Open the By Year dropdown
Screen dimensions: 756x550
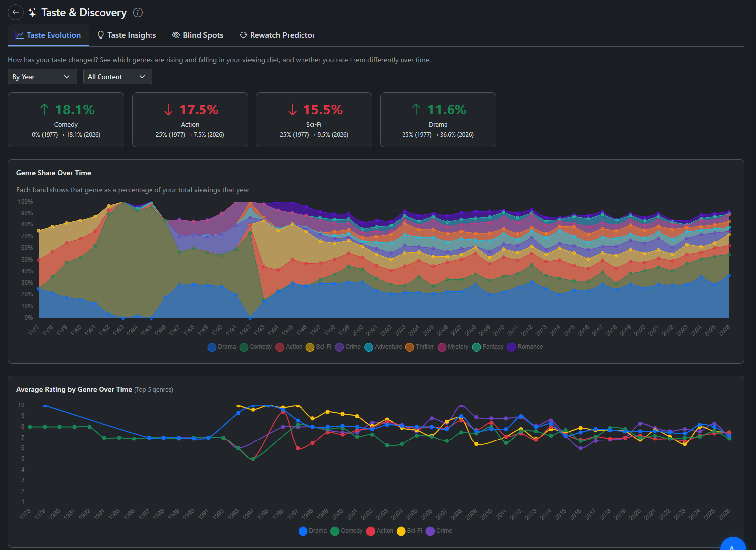(x=42, y=77)
